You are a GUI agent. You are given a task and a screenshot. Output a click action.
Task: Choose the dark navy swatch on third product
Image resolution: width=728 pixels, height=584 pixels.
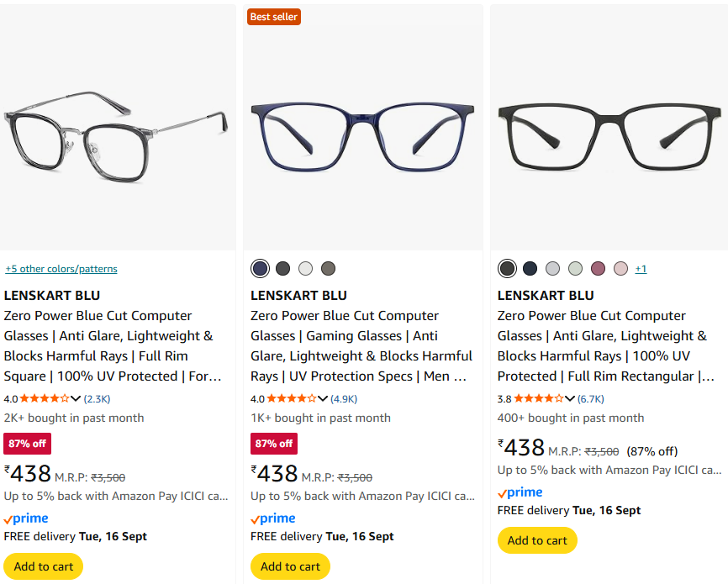pyautogui.click(x=530, y=269)
